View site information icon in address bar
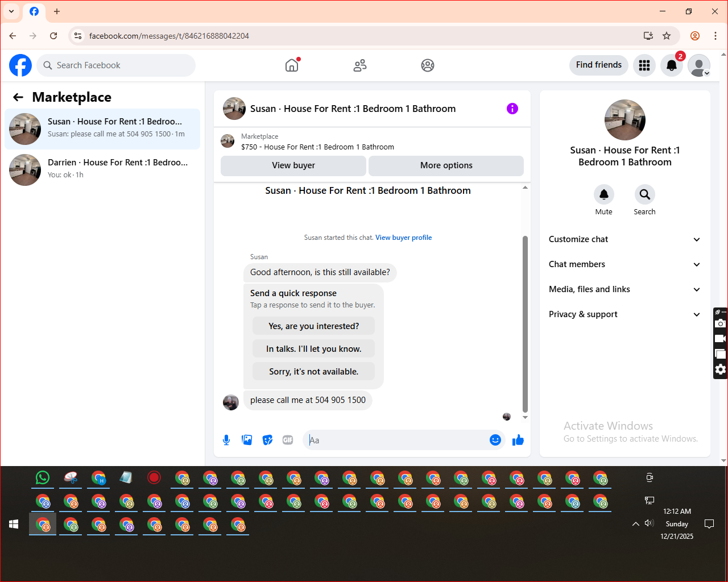 (78, 36)
